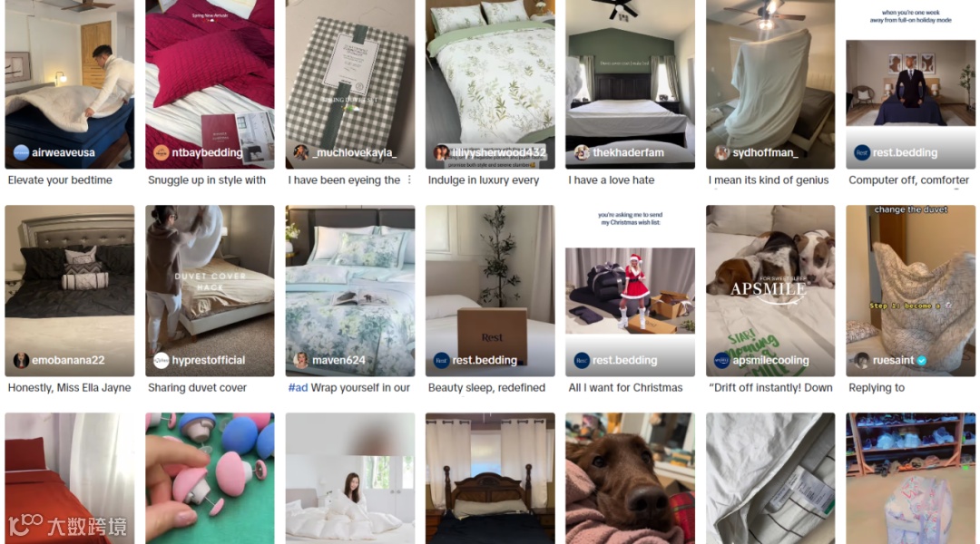Click the rest.bedding avatar on holiday video
The image size is (980, 544).
[x=862, y=152]
